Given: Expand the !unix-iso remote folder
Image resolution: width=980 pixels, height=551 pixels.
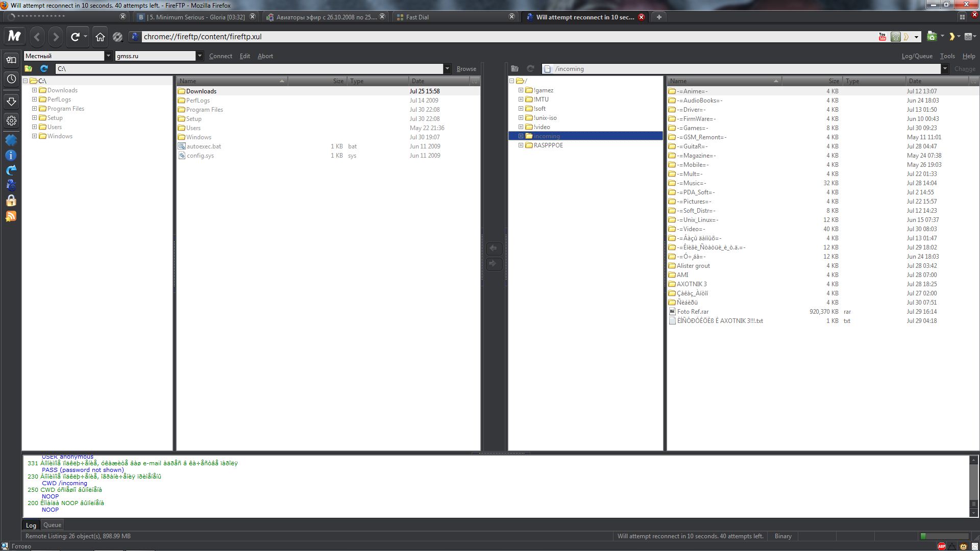Looking at the screenshot, I should (x=521, y=118).
